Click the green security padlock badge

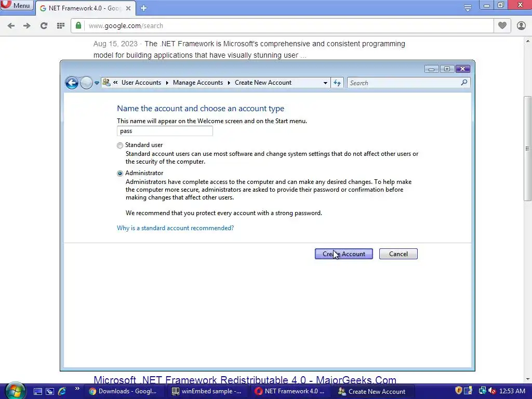coord(78,25)
